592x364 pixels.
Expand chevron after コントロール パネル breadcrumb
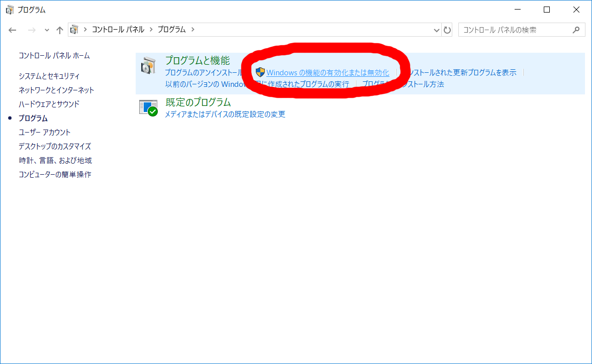(x=151, y=30)
